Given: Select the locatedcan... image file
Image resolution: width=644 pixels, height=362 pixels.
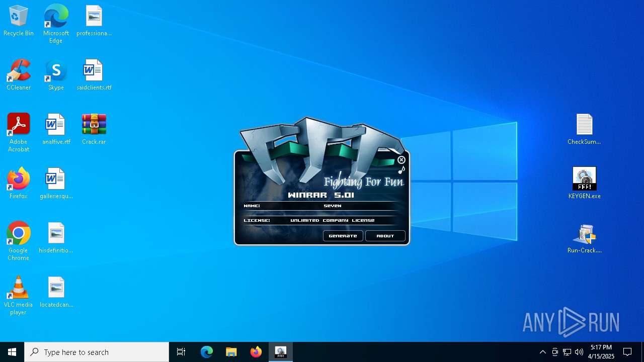Looking at the screenshot, I should [x=56, y=292].
